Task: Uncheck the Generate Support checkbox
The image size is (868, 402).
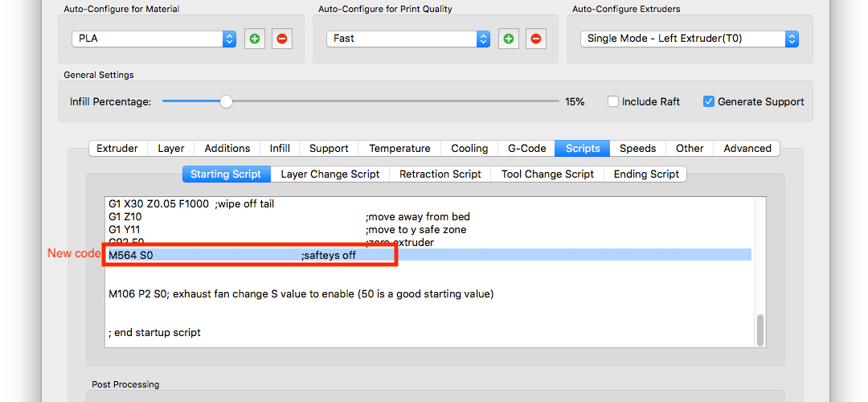Action: 709,102
